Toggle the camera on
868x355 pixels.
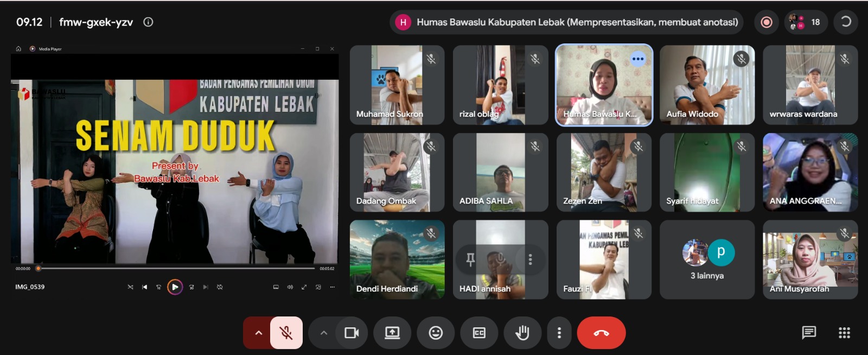coord(352,333)
